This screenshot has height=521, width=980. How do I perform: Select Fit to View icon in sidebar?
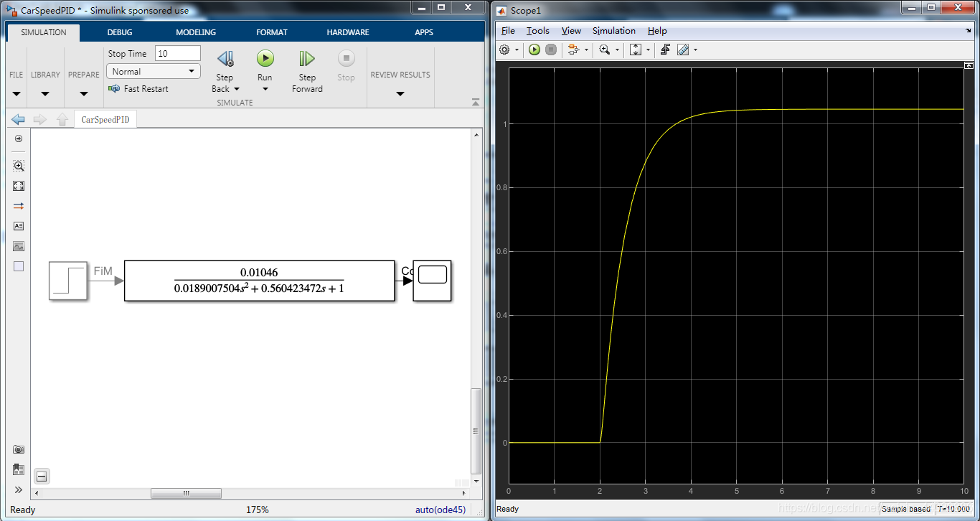pyautogui.click(x=19, y=186)
